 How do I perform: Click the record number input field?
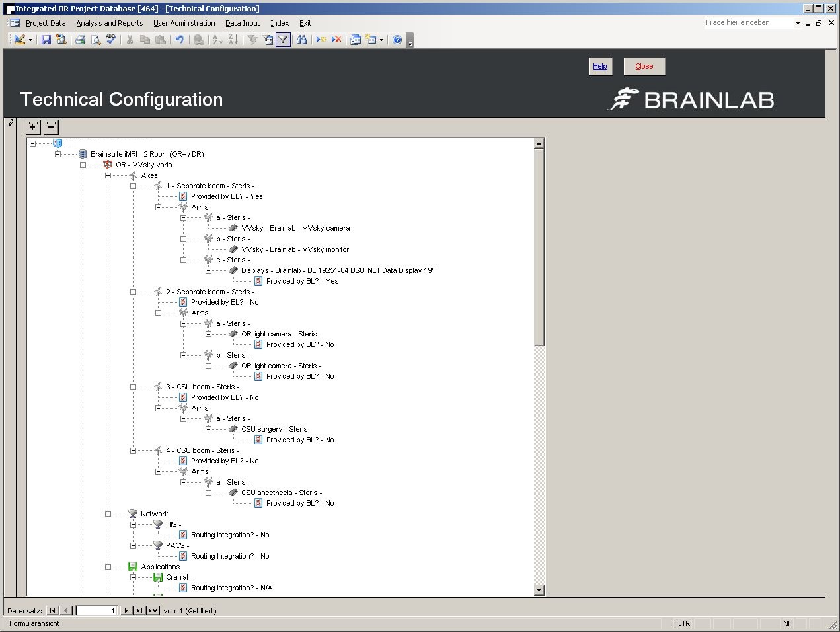96,611
